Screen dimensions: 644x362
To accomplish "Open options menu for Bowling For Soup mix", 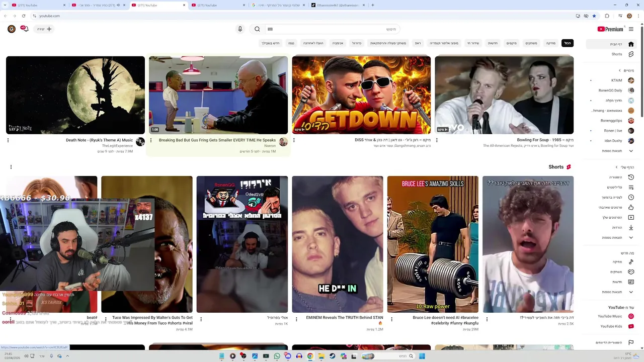I will (437, 140).
